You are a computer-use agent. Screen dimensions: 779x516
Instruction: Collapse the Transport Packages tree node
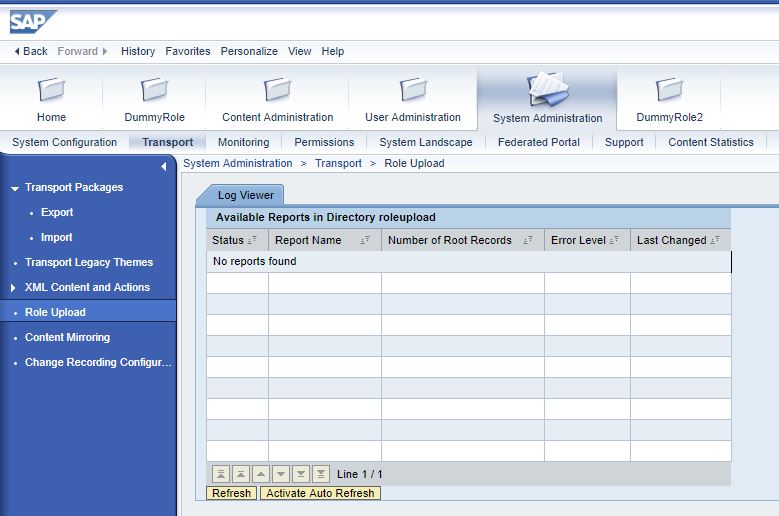[x=15, y=188]
